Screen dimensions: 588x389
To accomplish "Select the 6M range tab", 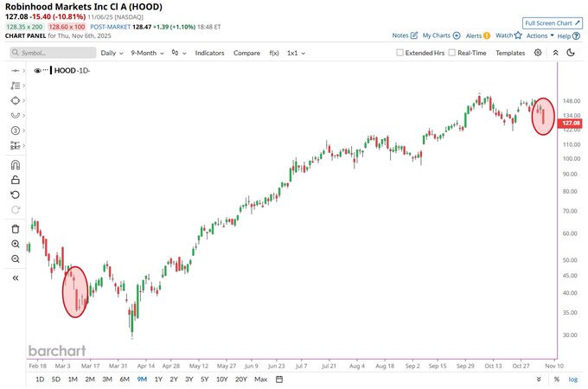I will 125,379.
